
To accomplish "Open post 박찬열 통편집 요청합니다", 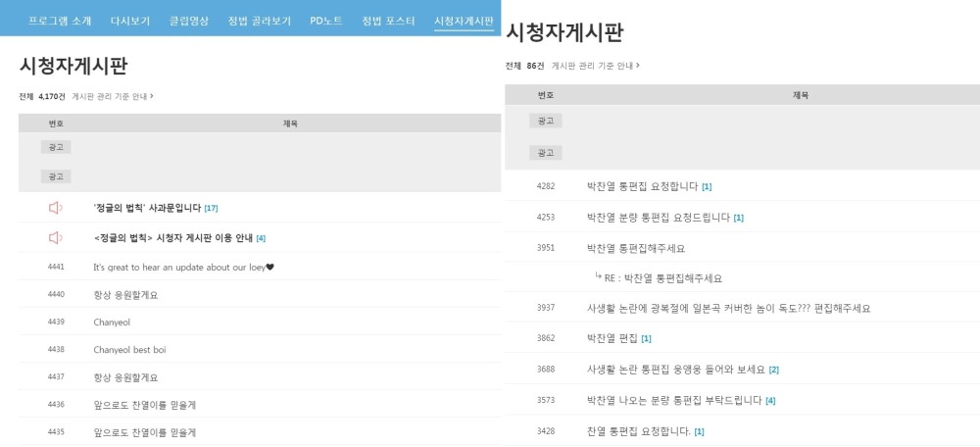I will pyautogui.click(x=643, y=185).
